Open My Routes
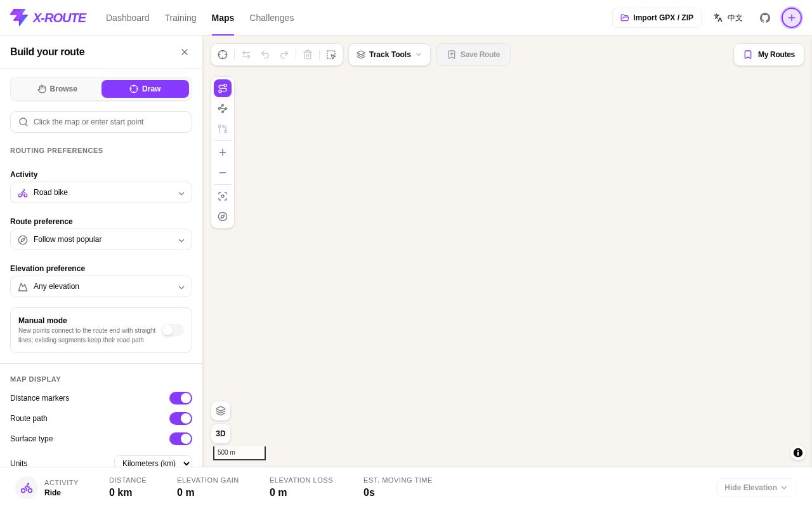The width and height of the screenshot is (812, 508). (769, 55)
